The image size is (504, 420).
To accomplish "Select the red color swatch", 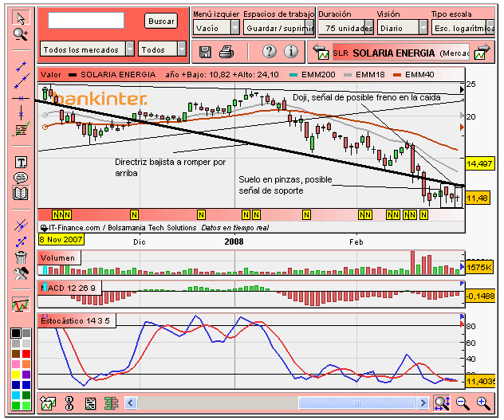I will (26, 354).
